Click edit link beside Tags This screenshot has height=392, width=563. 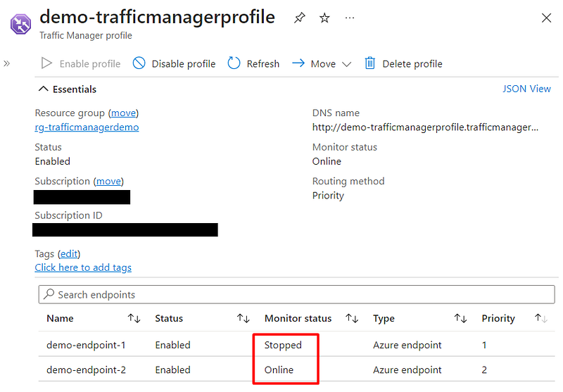click(x=69, y=254)
